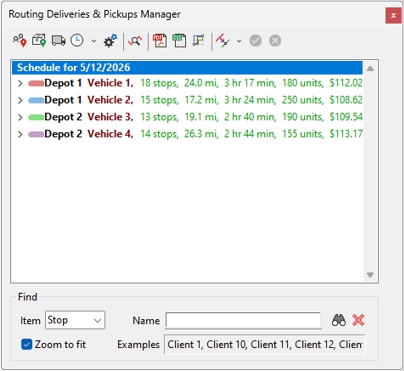Screen dimensions: 404x371
Task: Click the scroll up arrow of list
Action: pyautogui.click(x=370, y=69)
